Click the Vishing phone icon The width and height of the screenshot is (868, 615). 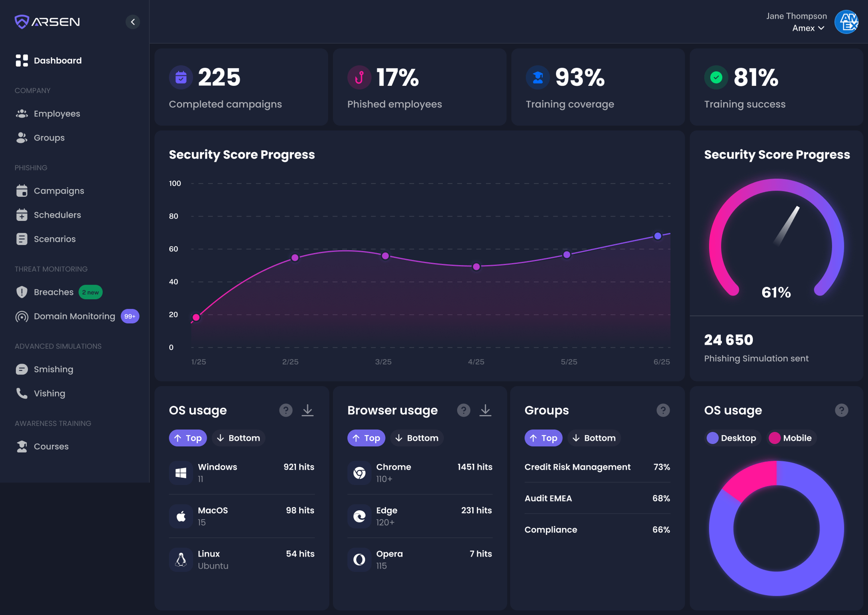(22, 393)
